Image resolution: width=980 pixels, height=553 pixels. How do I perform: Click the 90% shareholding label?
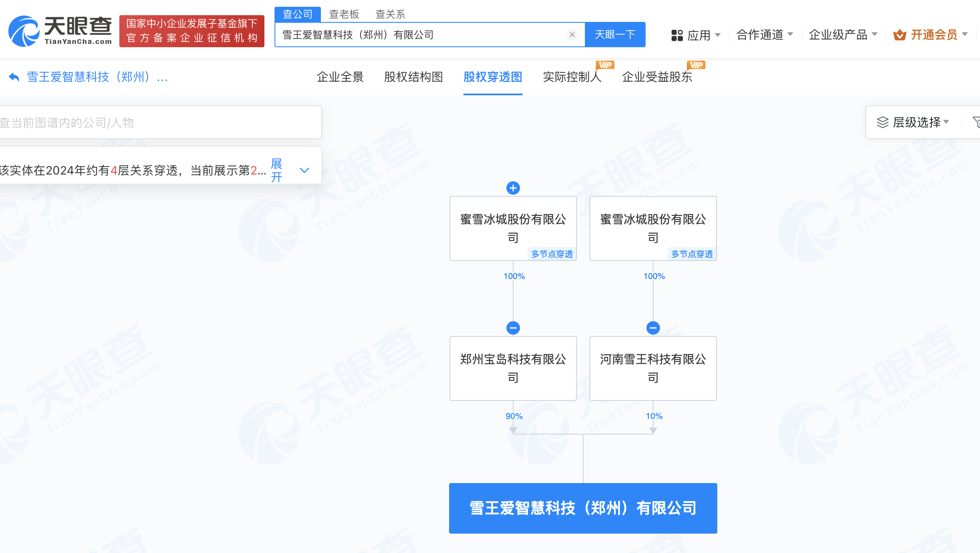pos(514,416)
